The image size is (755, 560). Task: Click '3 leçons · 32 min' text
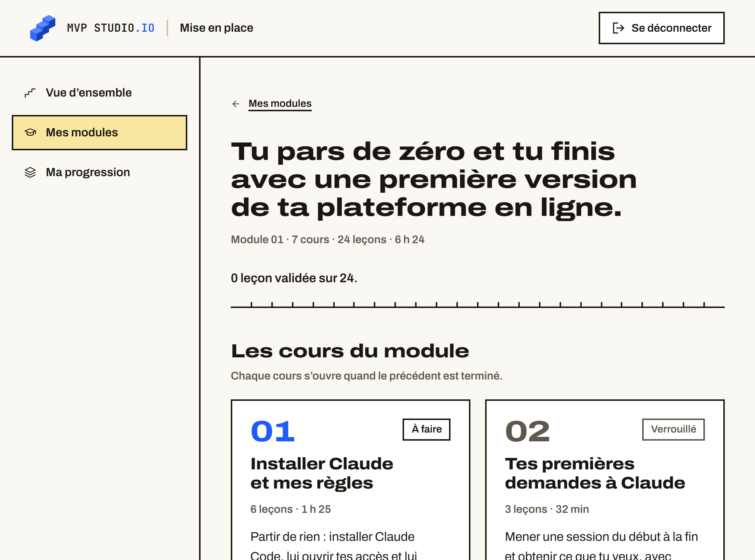coord(547,509)
